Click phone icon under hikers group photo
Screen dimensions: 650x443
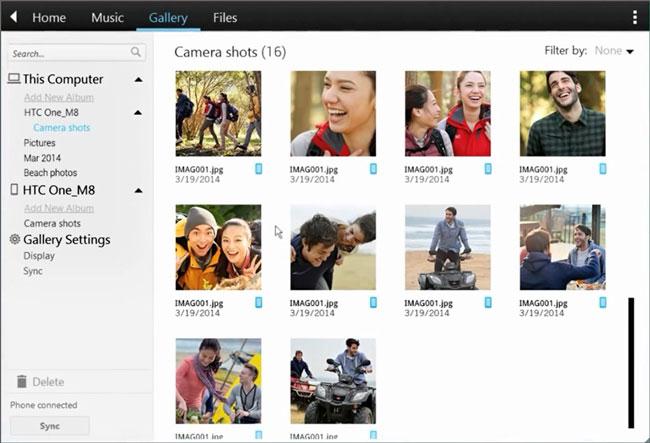coord(259,169)
